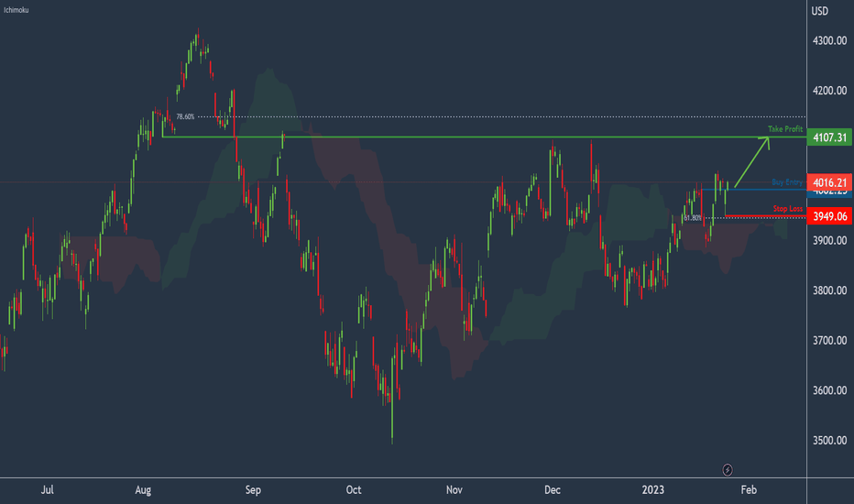Select the 4107.31 take profit price tag
854x504 pixels.
[x=829, y=137]
